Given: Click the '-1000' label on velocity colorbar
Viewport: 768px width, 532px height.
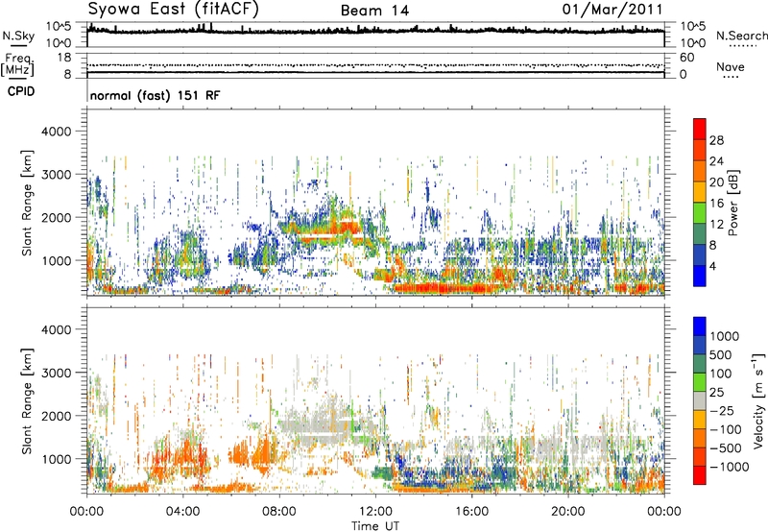Looking at the screenshot, I should [730, 467].
